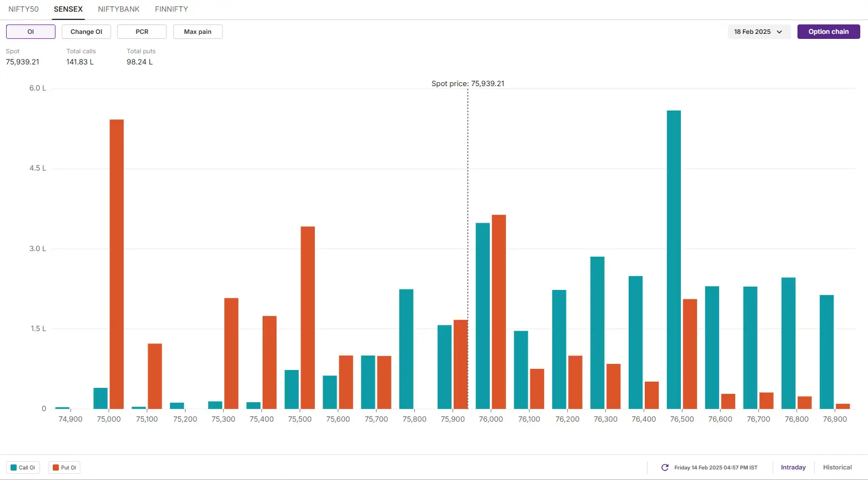Click the 76,000 Put OI bar
The image size is (868, 480).
499,312
